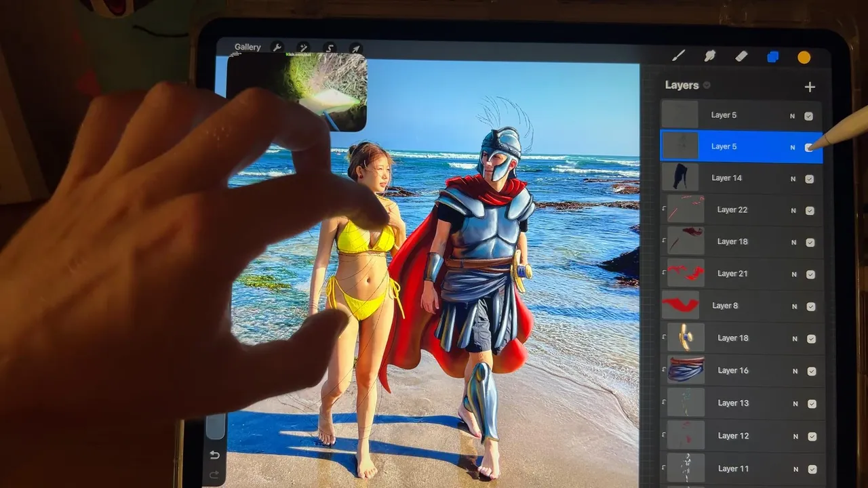The height and width of the screenshot is (488, 868).
Task: Open blend mode N on Layer 18 under Layer 22
Action: pos(793,243)
